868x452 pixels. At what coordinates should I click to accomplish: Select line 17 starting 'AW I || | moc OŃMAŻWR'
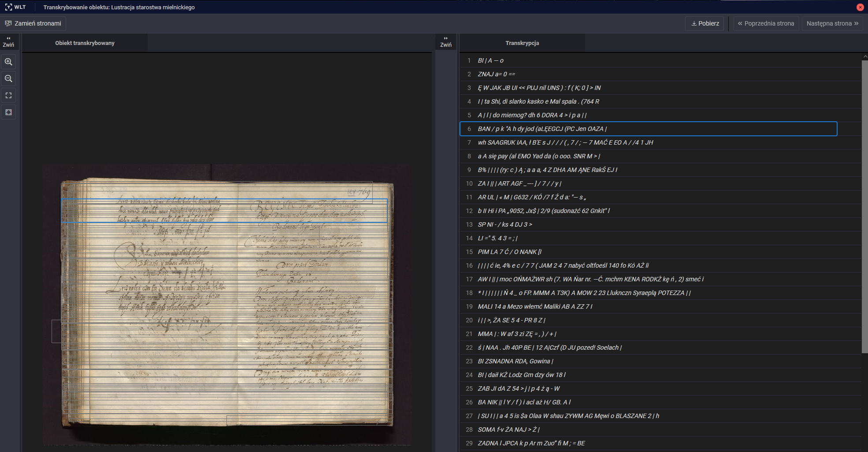[x=660, y=279]
